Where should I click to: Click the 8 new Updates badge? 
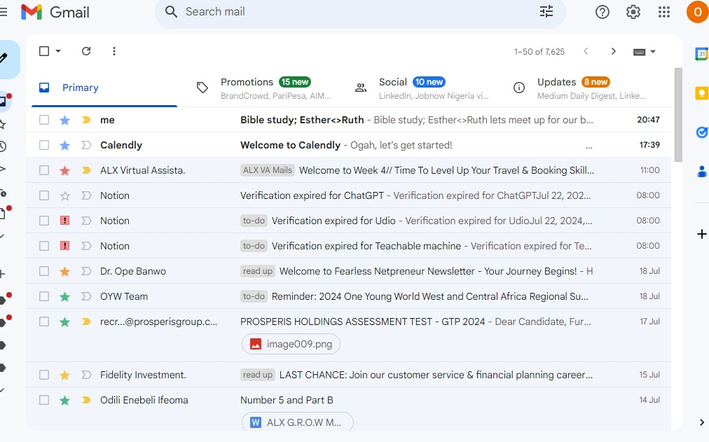point(596,82)
